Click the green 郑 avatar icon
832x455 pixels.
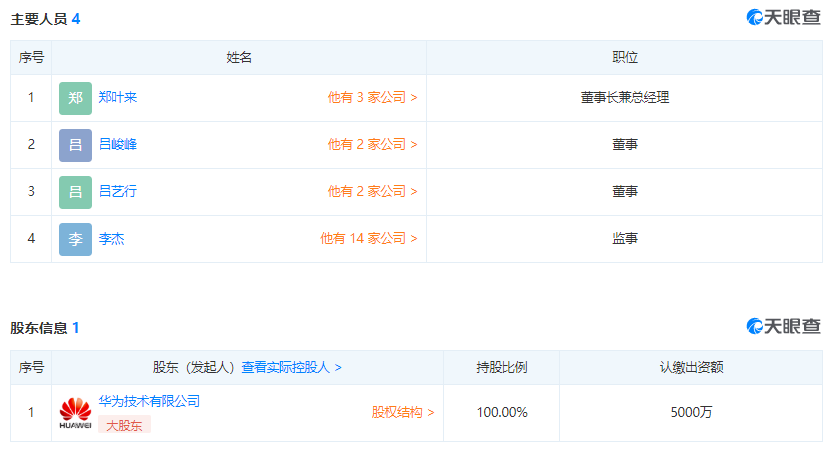pyautogui.click(x=75, y=98)
